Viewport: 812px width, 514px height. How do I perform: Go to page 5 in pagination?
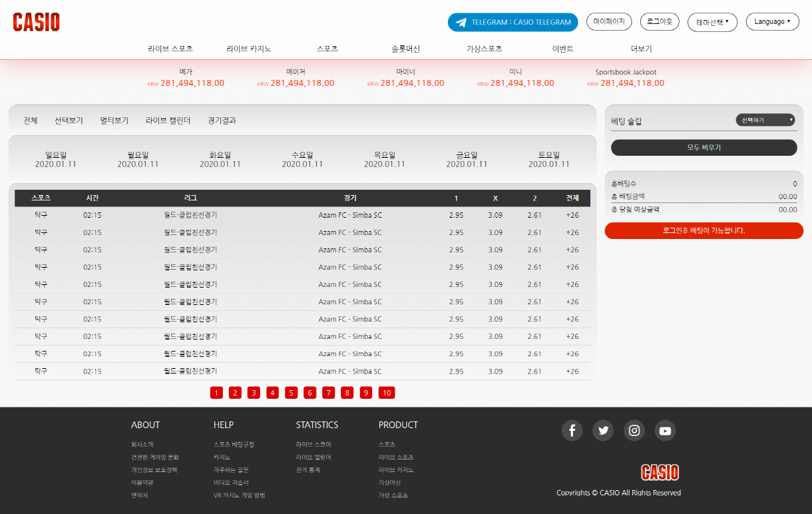click(292, 393)
